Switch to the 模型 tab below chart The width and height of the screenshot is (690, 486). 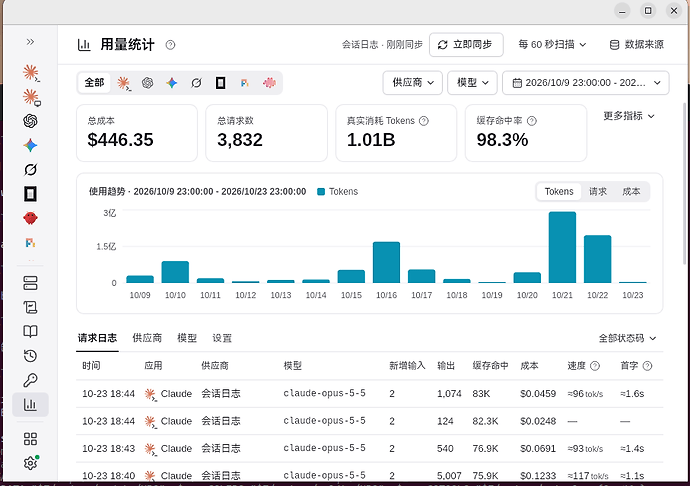click(x=187, y=338)
